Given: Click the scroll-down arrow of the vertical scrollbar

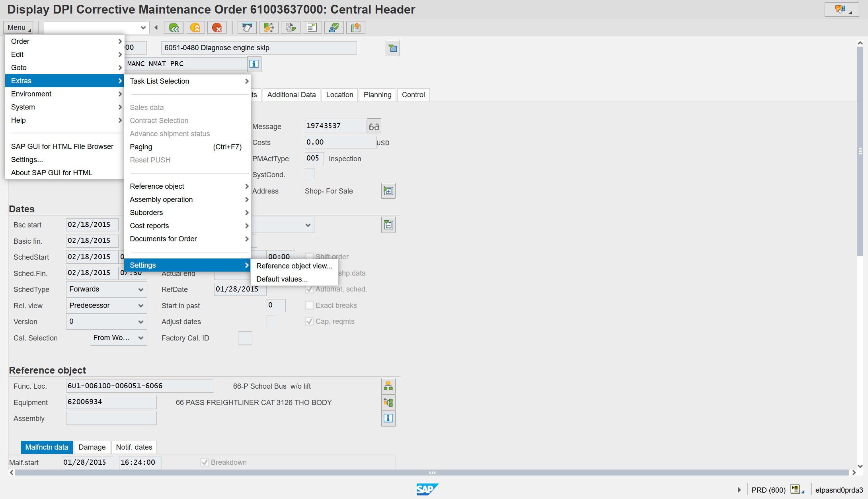Looking at the screenshot, I should tap(860, 466).
